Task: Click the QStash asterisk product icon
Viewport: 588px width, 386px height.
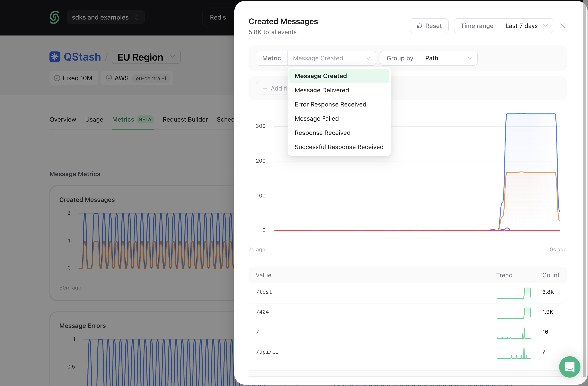Action: (x=55, y=57)
